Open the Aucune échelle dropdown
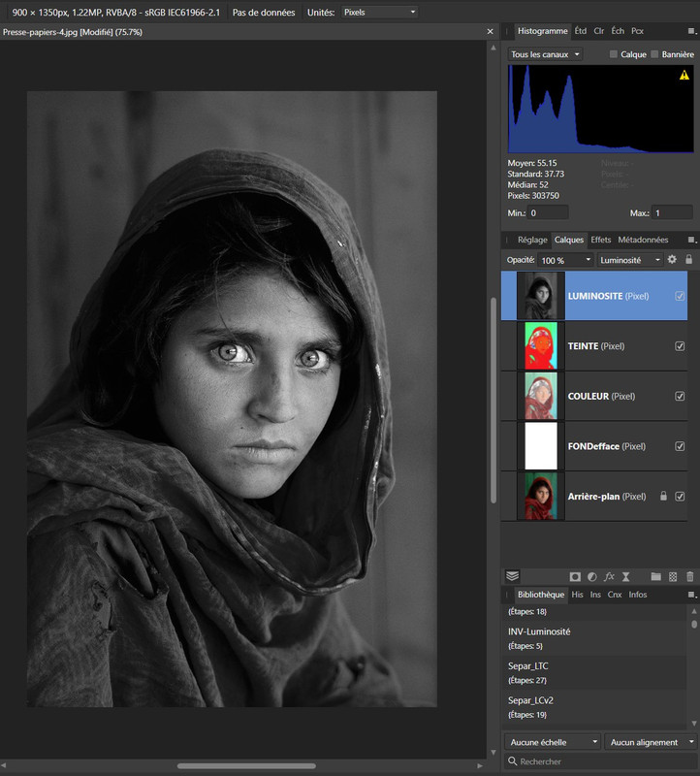The width and height of the screenshot is (700, 776). click(x=553, y=742)
